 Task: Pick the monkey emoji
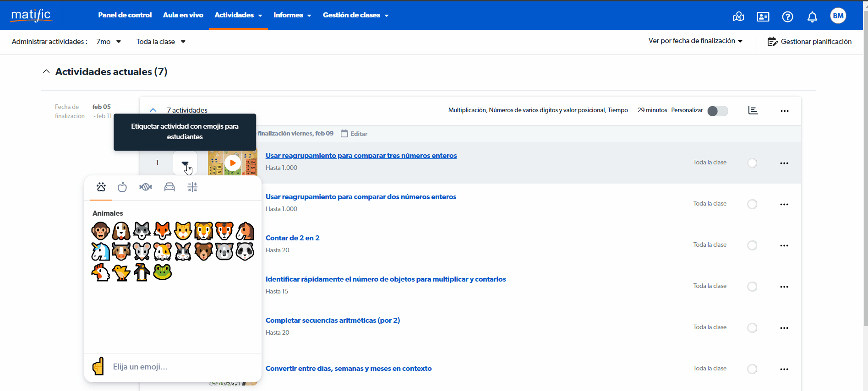pos(100,231)
